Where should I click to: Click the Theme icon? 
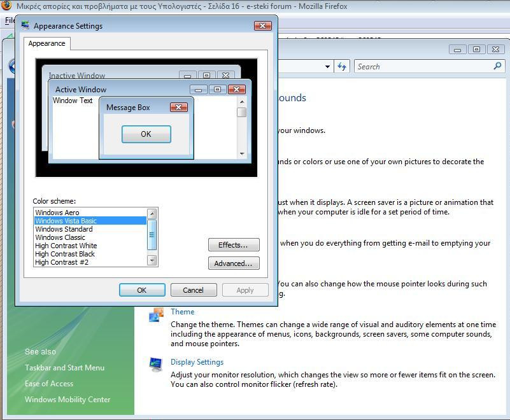pyautogui.click(x=156, y=315)
